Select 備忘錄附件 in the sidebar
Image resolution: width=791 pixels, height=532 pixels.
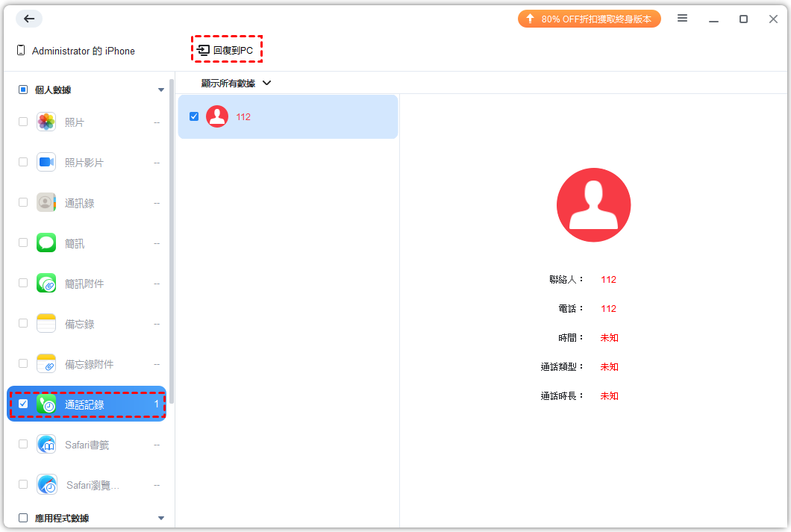point(89,364)
